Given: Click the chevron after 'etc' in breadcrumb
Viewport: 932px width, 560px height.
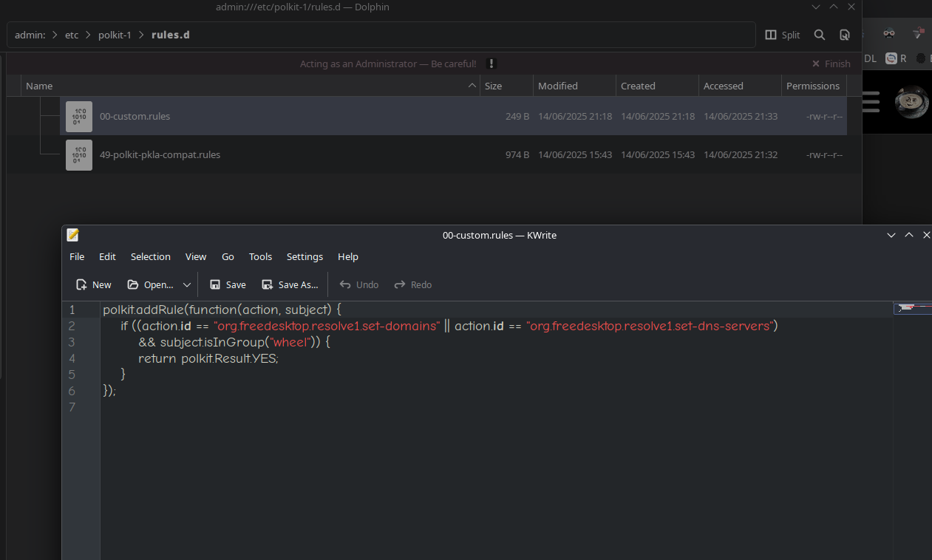Looking at the screenshot, I should pyautogui.click(x=89, y=35).
